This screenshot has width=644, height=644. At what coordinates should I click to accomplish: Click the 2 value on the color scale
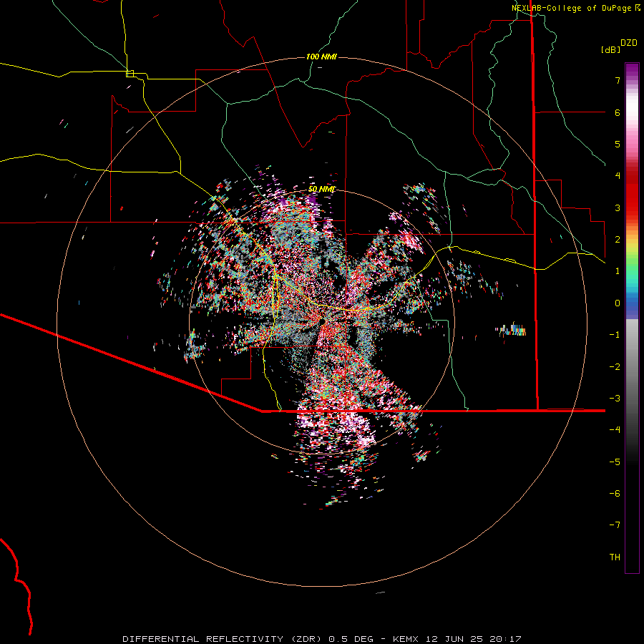[618, 239]
